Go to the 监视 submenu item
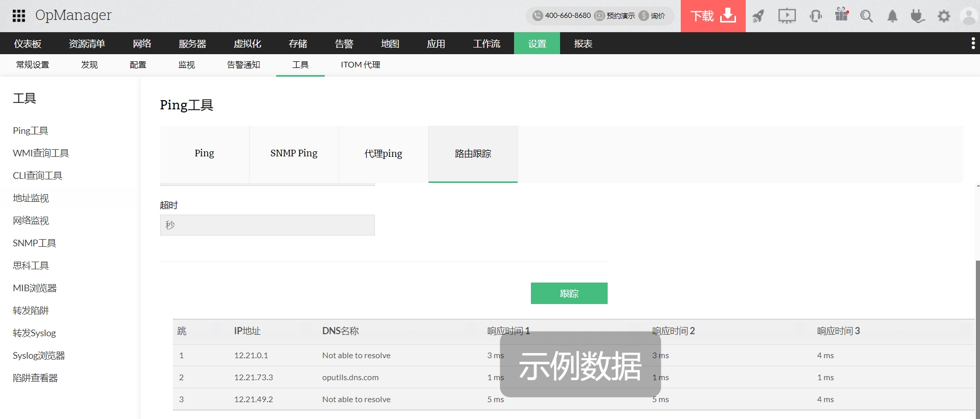The height and width of the screenshot is (419, 980). (x=186, y=65)
